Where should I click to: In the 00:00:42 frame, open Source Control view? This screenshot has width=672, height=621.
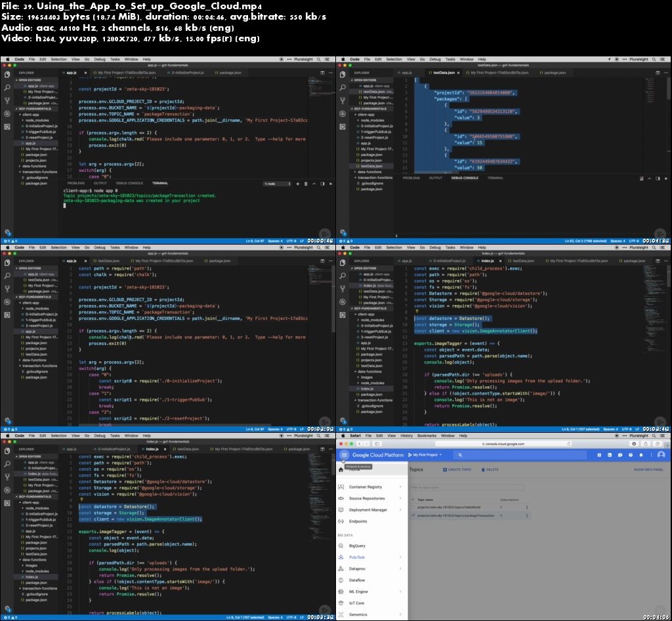pyautogui.click(x=7, y=100)
